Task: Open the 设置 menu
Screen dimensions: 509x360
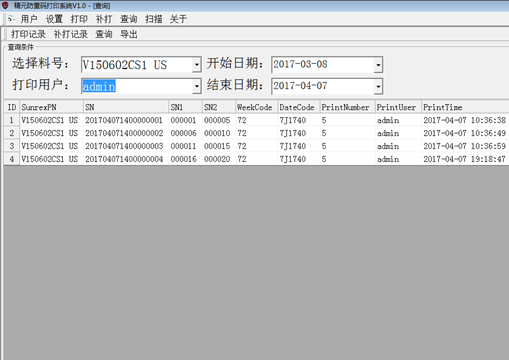Action: 54,19
